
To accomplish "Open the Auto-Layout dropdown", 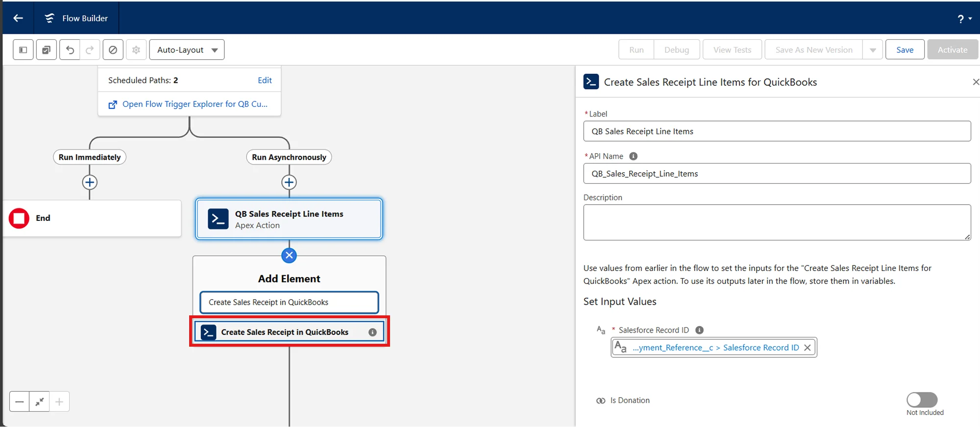I will pos(187,49).
